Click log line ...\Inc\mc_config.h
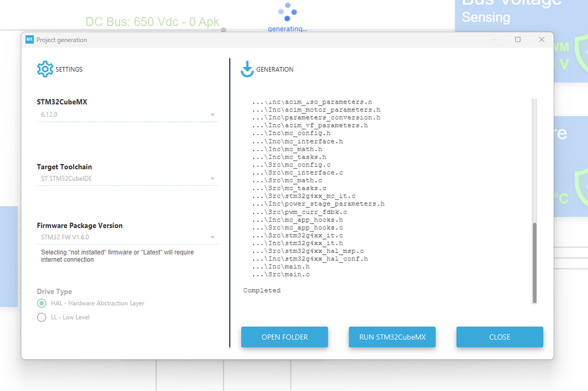Viewport: 588px width, 391px height. point(291,133)
